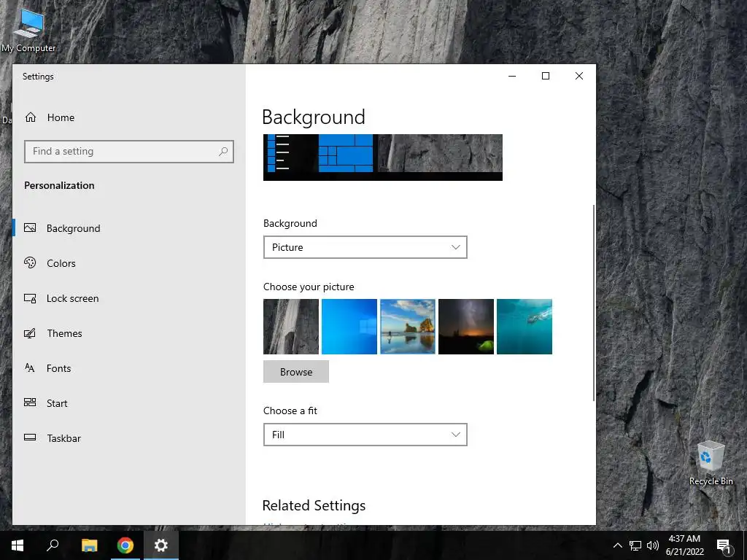Click the Find a setting field
Viewport: 747px width, 560px height.
[128, 152]
